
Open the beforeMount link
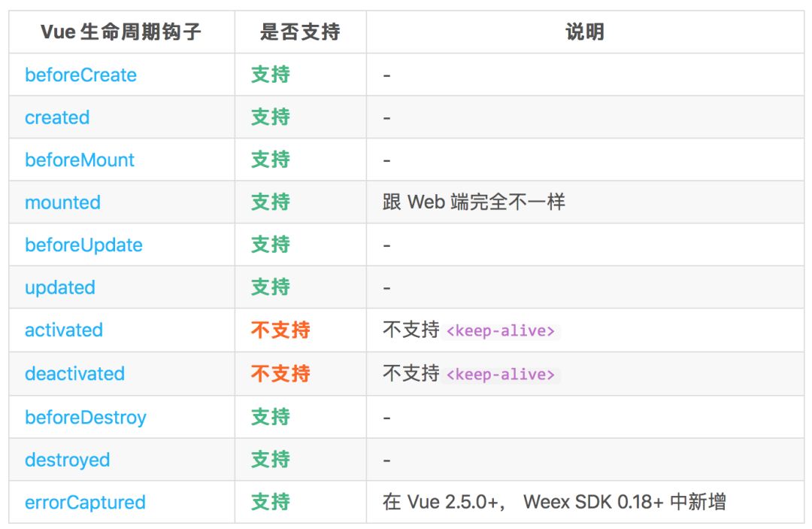80,160
